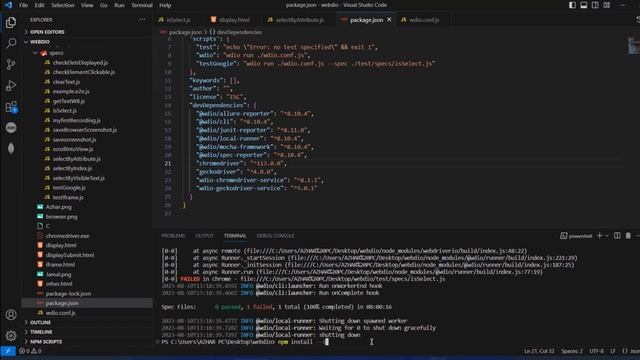This screenshot has height=360, width=640.
Task: Toggle the secondary side bar layout icon
Action: tap(596, 5)
